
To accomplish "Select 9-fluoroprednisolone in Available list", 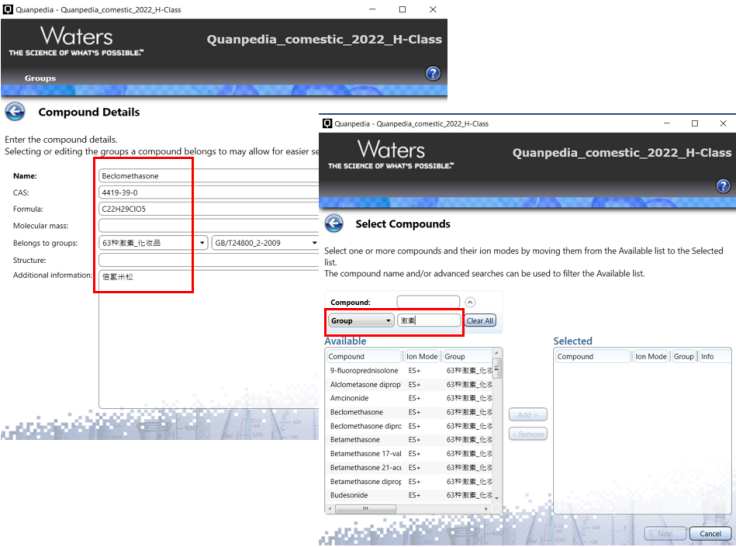I will point(410,370).
